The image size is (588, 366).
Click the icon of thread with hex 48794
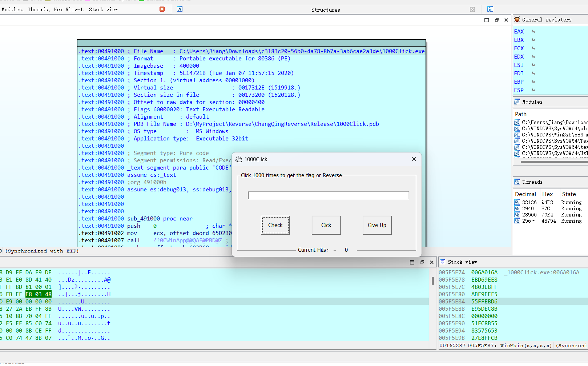tap(517, 221)
